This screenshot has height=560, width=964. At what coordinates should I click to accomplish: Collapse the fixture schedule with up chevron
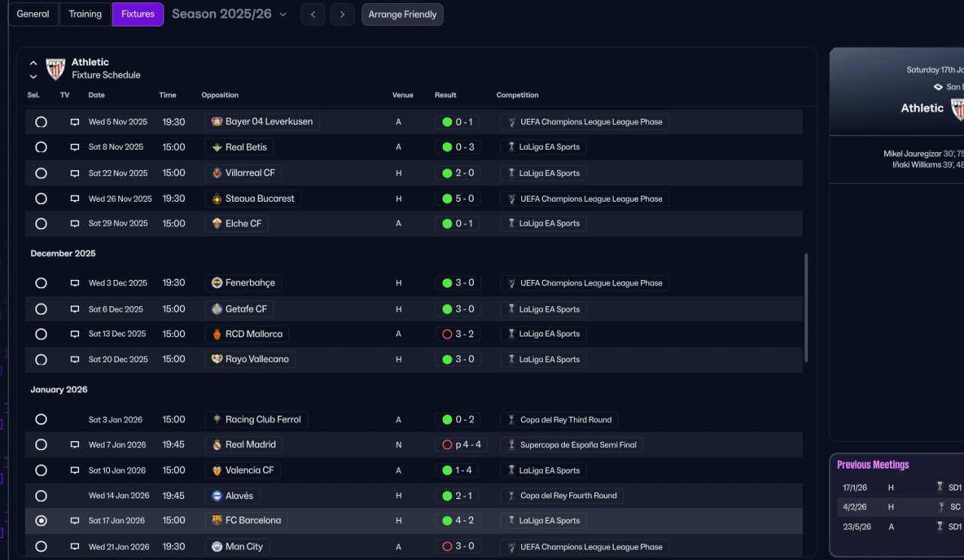pyautogui.click(x=33, y=63)
